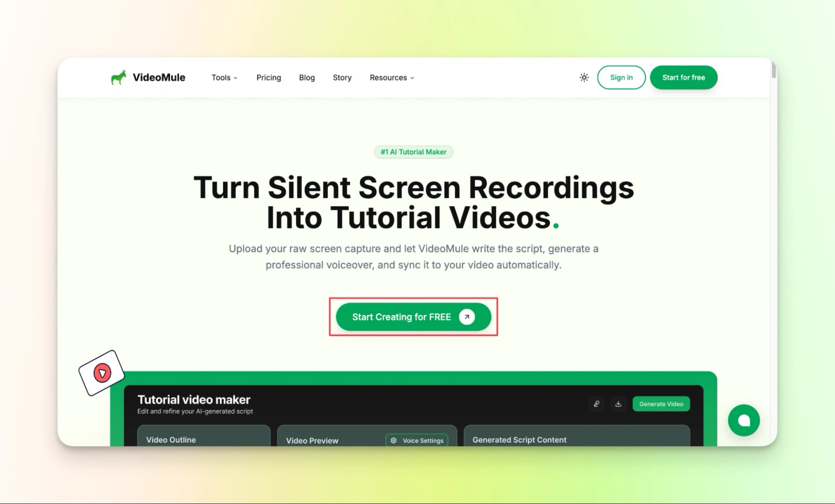
Task: Click the download icon next to Generate Video
Action: 618,404
